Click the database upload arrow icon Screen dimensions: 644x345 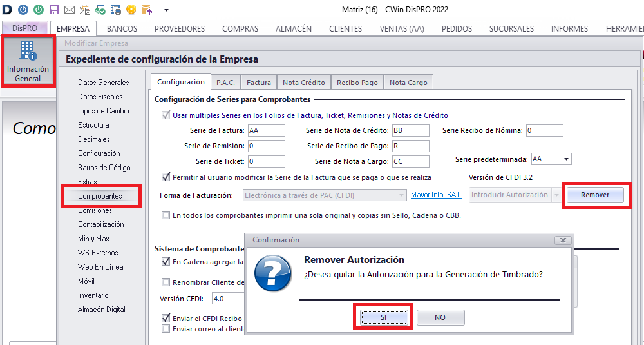click(x=147, y=9)
